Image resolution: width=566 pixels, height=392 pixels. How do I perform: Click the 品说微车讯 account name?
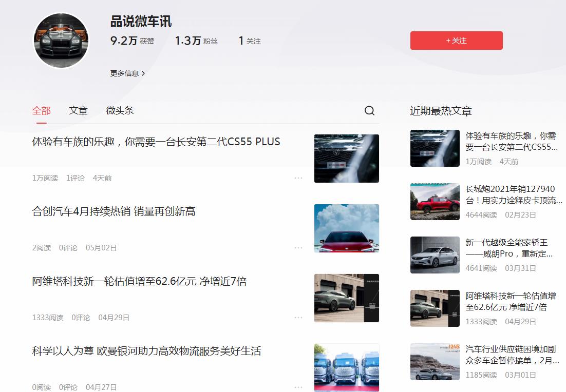(141, 21)
